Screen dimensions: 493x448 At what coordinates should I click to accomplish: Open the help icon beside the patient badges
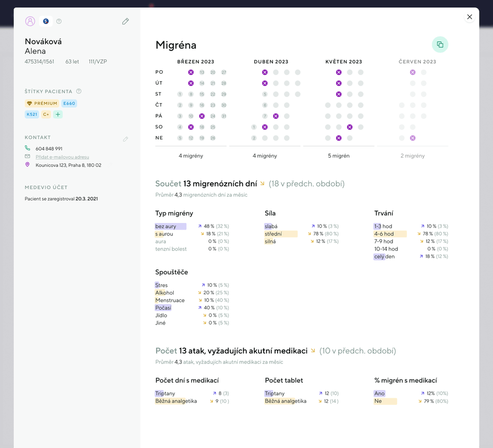point(59,21)
